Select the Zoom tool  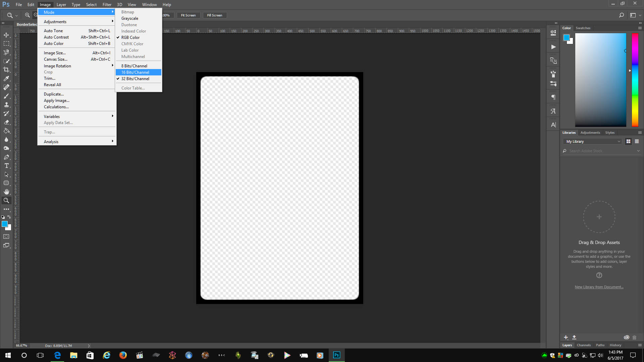[6, 200]
